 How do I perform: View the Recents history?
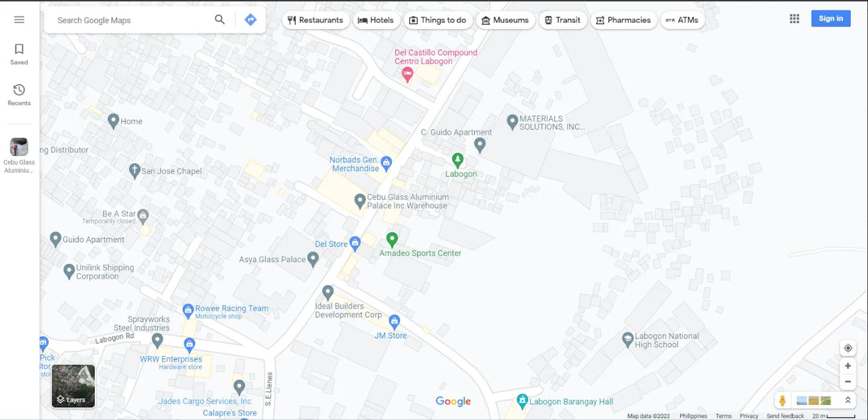click(19, 95)
